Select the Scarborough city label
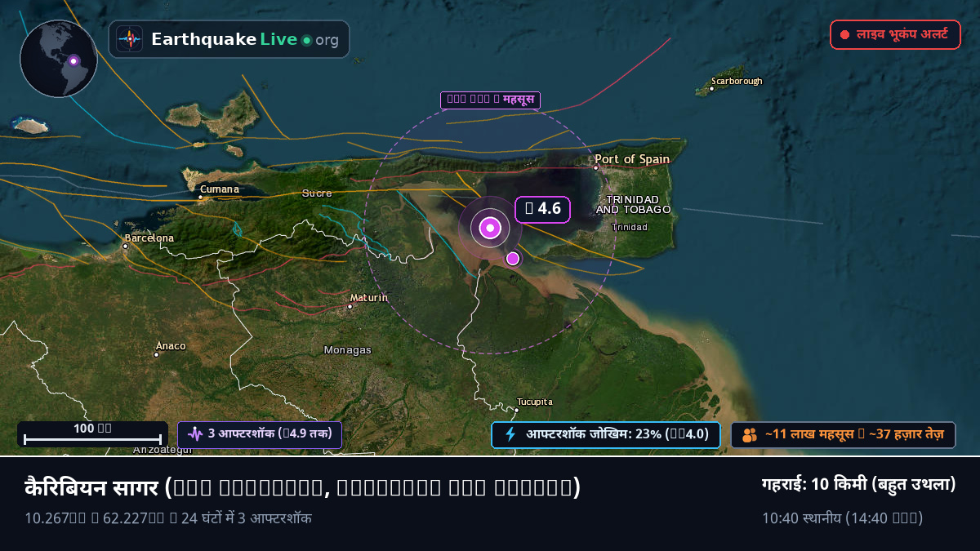Screen dimensions: 980x551 tap(736, 81)
